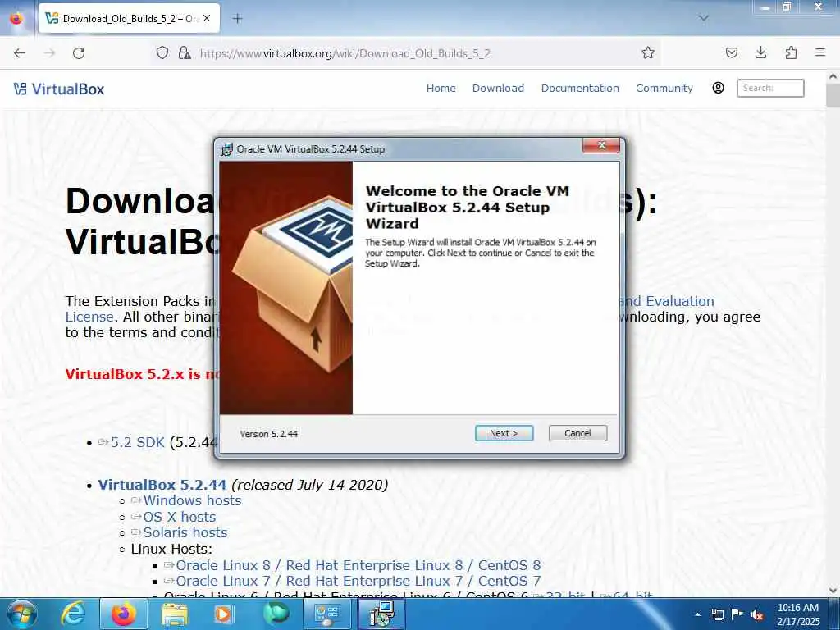This screenshot has height=630, width=840.
Task: Open the Download nav link
Action: 498,89
